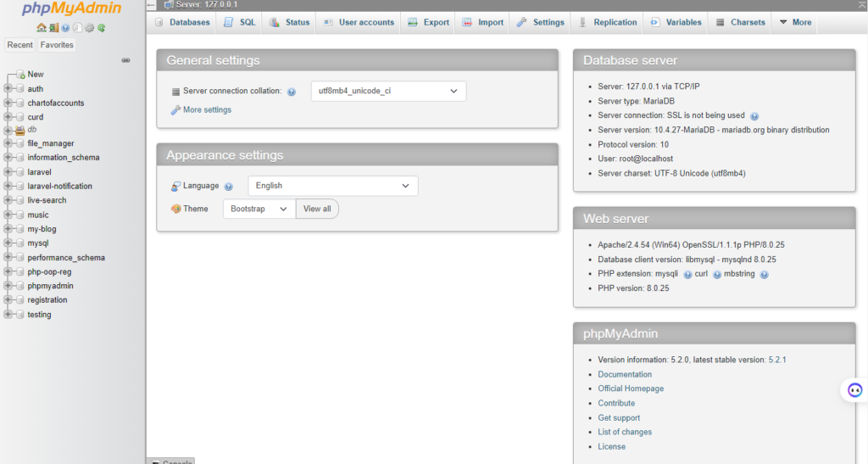
Task: Go to the Import tab
Action: pos(482,23)
